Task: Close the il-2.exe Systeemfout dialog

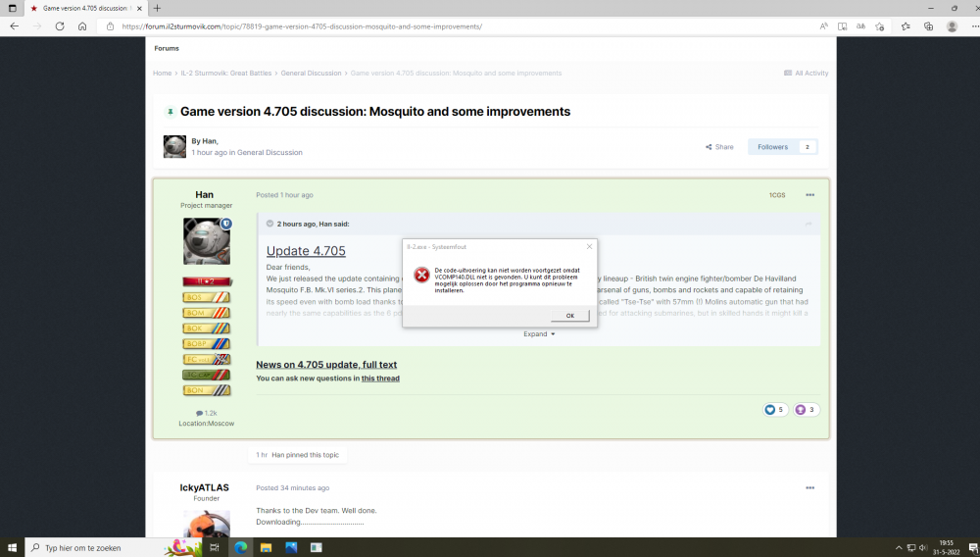Action: click(x=589, y=246)
